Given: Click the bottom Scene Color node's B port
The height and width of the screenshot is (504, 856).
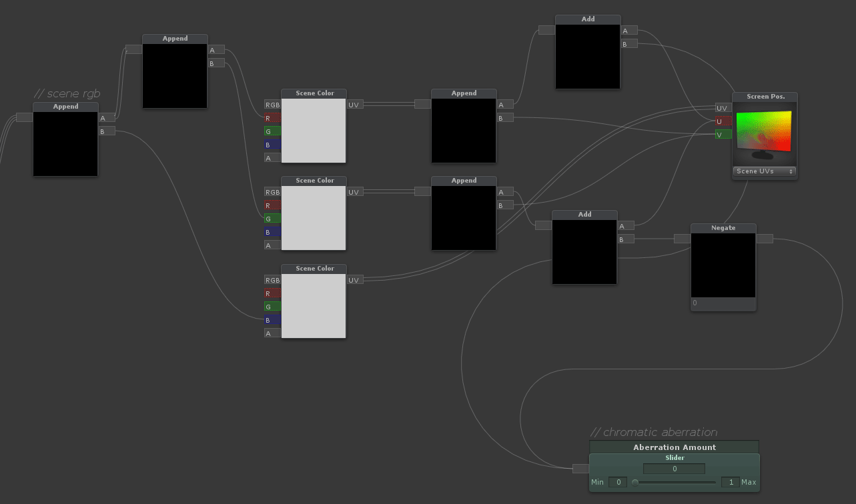Looking at the screenshot, I should (x=272, y=320).
